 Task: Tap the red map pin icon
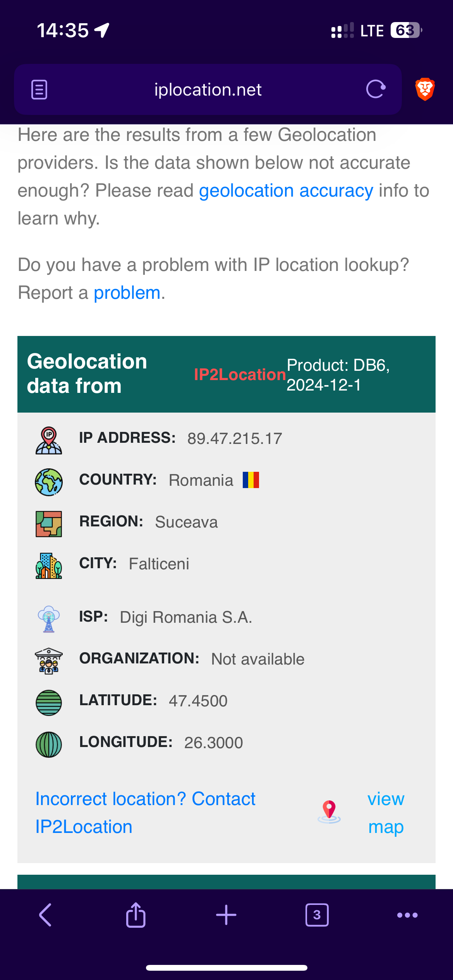329,812
